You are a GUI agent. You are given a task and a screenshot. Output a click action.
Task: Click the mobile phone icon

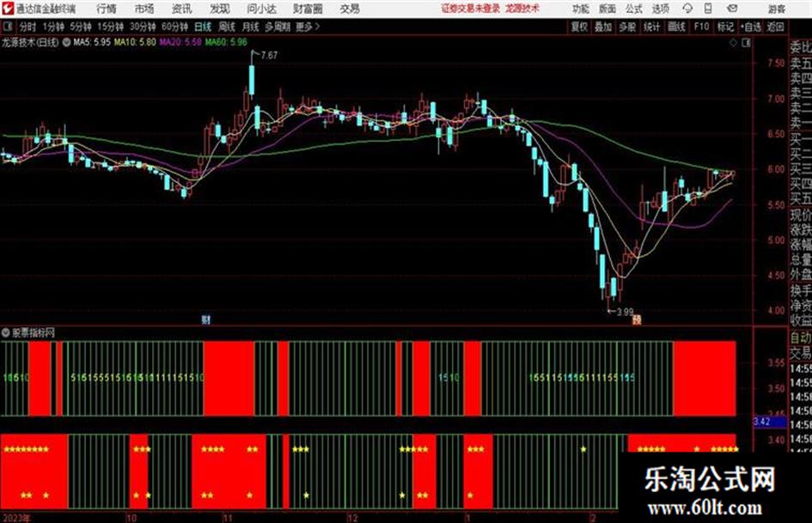tap(708, 9)
